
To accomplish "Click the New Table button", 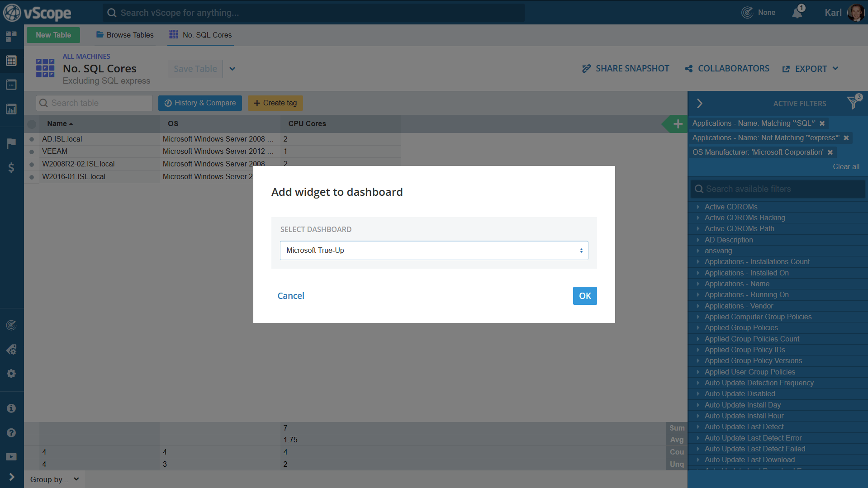I will [x=53, y=35].
